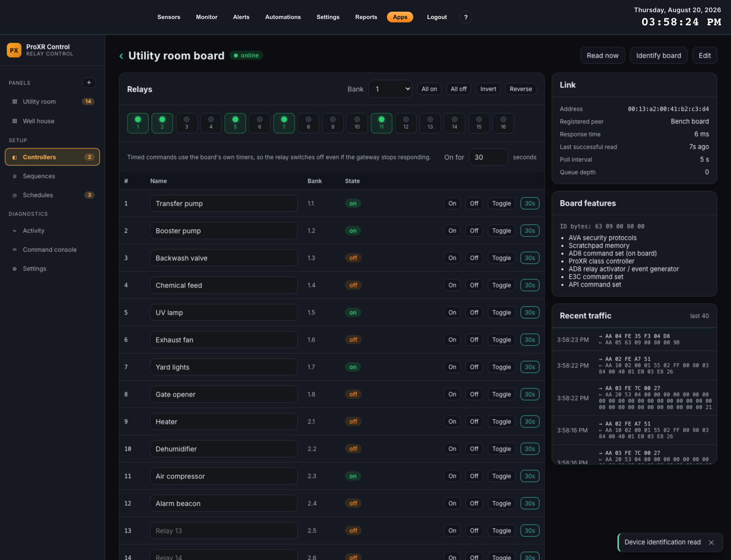Toggle the Gate opener relay
731x560 pixels.
tap(501, 394)
